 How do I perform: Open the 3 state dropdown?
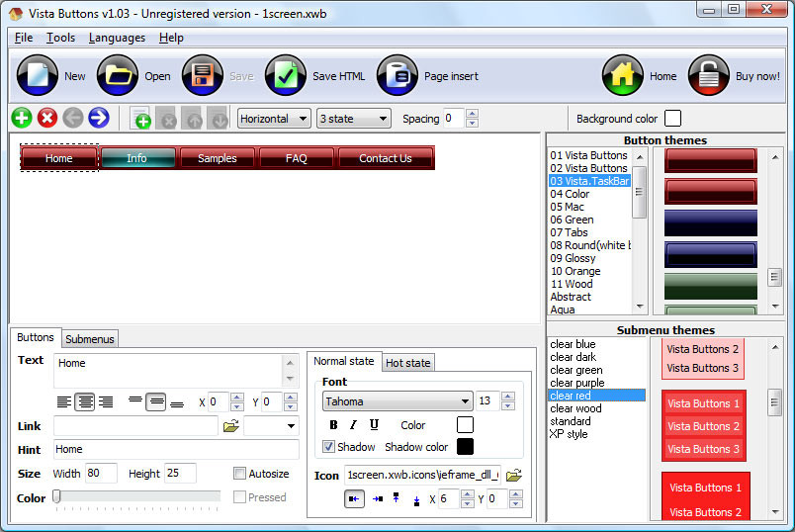pyautogui.click(x=353, y=119)
